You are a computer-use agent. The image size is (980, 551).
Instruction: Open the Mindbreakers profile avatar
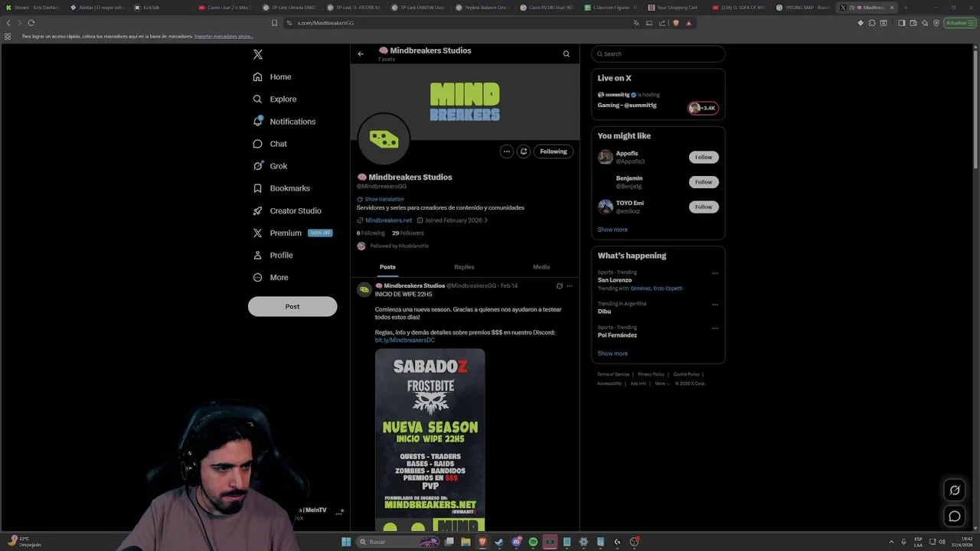[384, 139]
